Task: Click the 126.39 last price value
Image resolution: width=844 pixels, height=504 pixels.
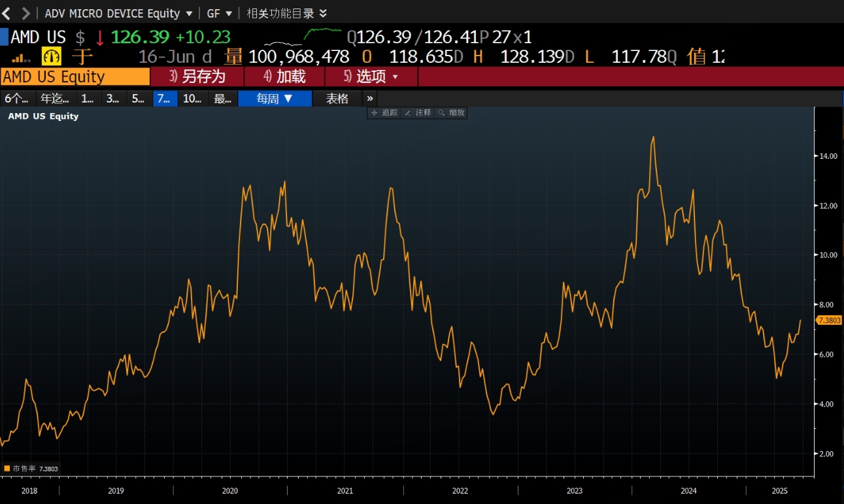Action: pyautogui.click(x=140, y=37)
